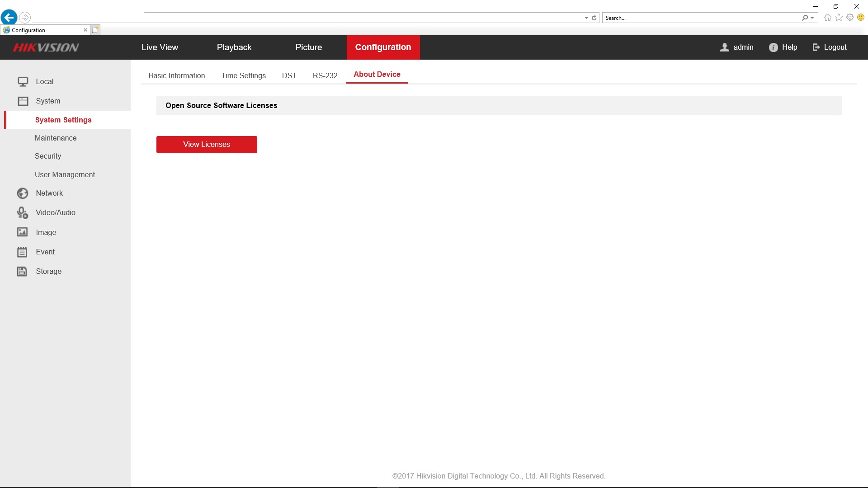Image resolution: width=868 pixels, height=488 pixels.
Task: Open the Time Settings tab
Action: (243, 76)
